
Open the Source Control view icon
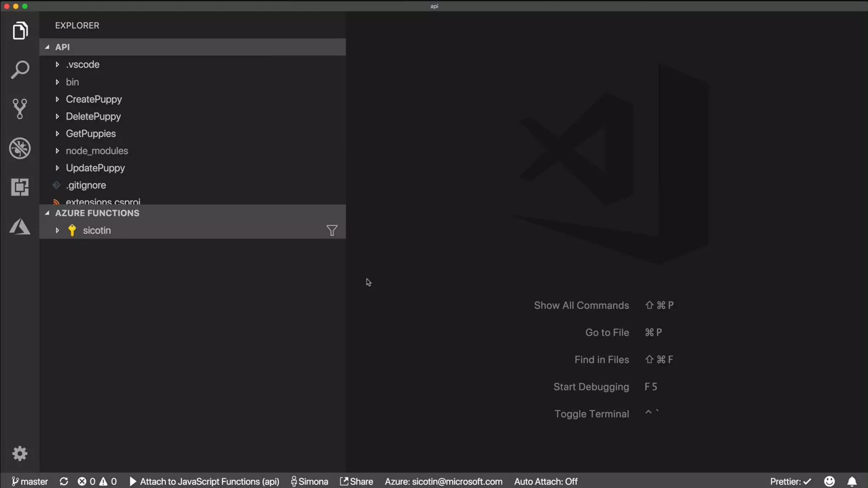pos(20,109)
